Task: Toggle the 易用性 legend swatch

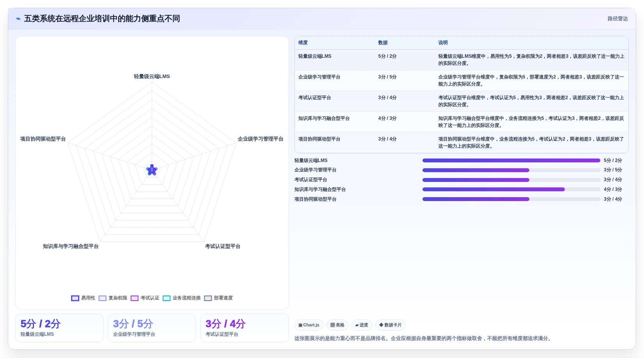Action: point(75,298)
